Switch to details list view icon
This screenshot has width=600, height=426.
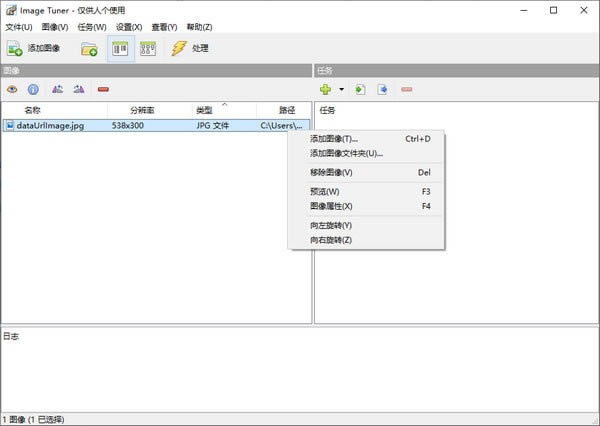point(121,49)
